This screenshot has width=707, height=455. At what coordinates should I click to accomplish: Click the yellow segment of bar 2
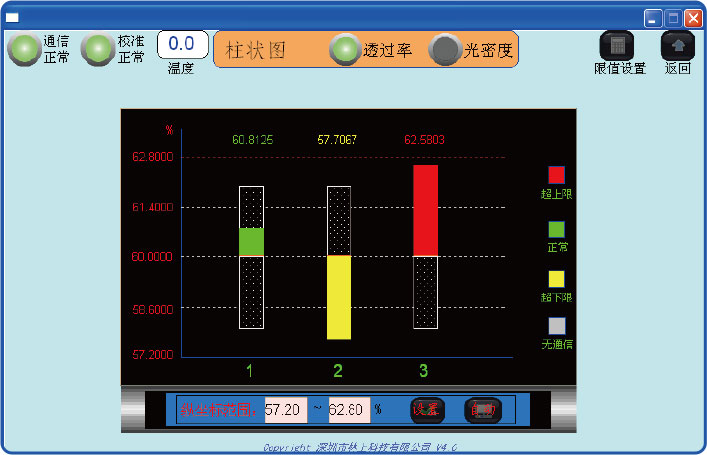click(x=339, y=297)
